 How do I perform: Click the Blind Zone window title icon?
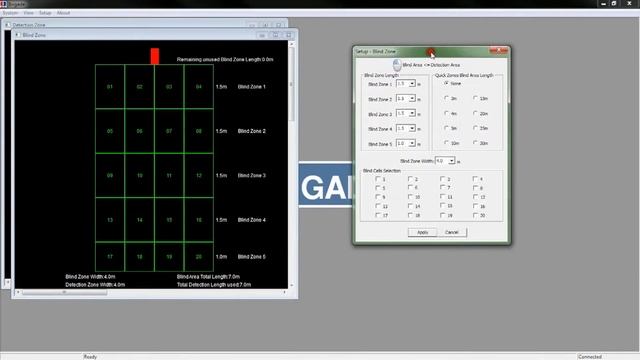[x=18, y=35]
